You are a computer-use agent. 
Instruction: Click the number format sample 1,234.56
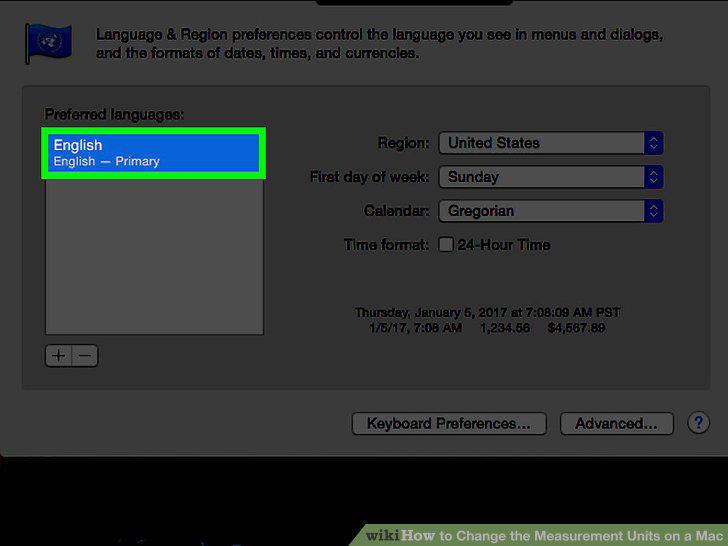point(505,328)
